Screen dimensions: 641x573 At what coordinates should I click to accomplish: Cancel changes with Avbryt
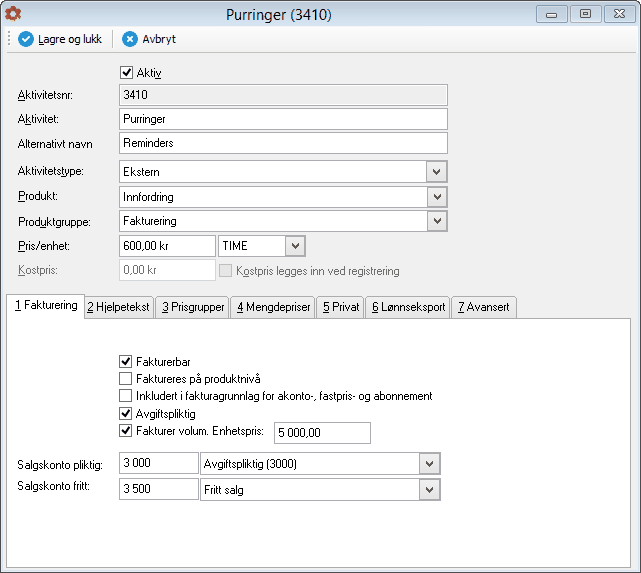tap(149, 39)
